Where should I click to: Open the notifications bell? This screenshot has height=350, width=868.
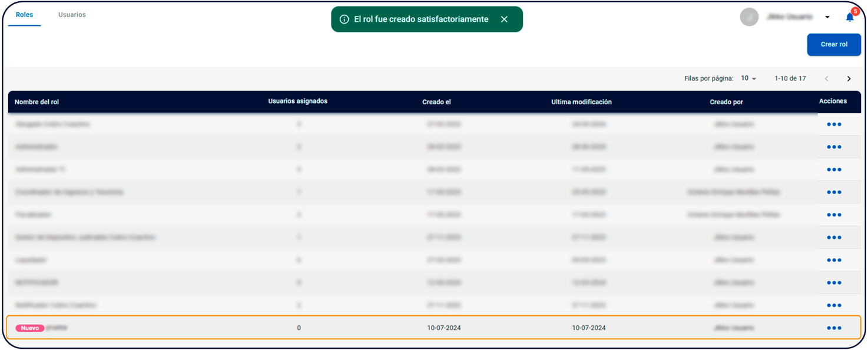850,17
